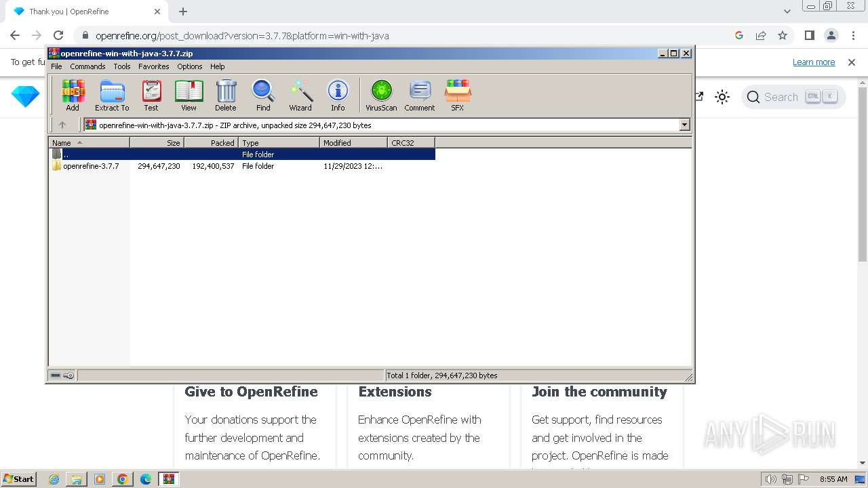
Task: Click the Learn more link
Action: pyautogui.click(x=814, y=62)
